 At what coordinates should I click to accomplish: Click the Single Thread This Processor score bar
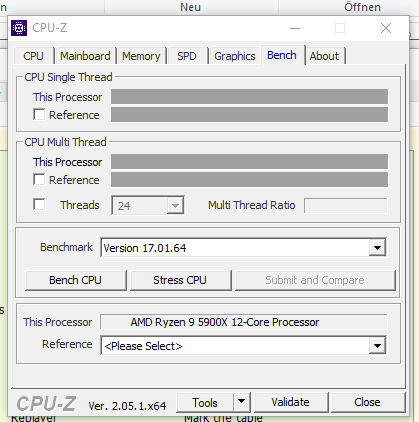[x=249, y=97]
